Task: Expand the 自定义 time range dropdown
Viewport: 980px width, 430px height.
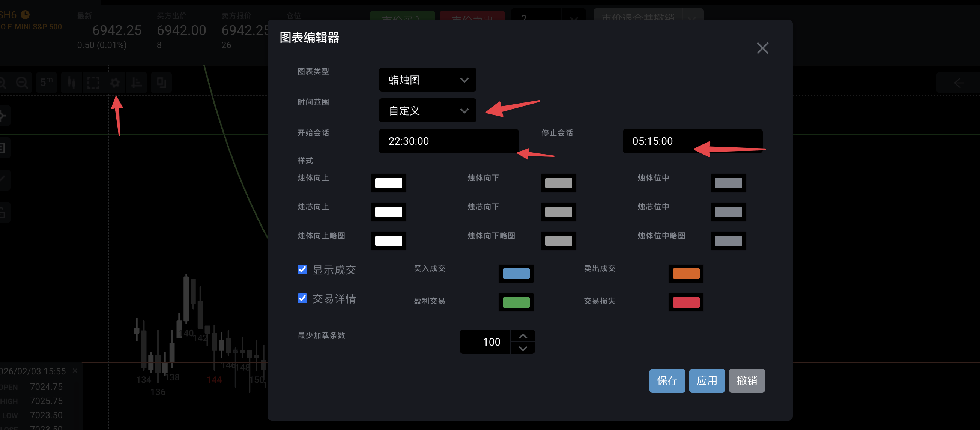Action: (x=427, y=110)
